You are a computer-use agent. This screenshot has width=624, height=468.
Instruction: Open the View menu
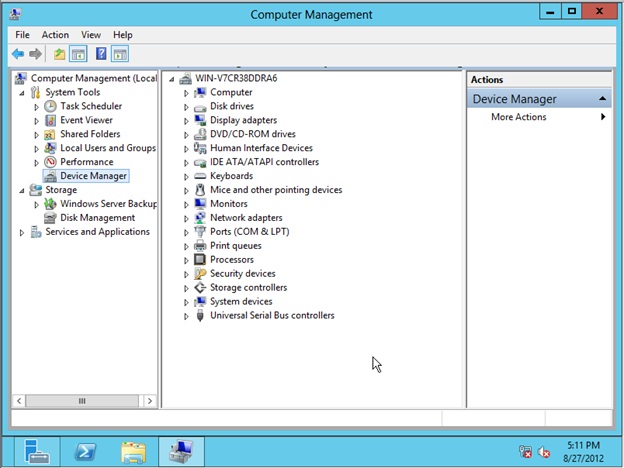91,35
